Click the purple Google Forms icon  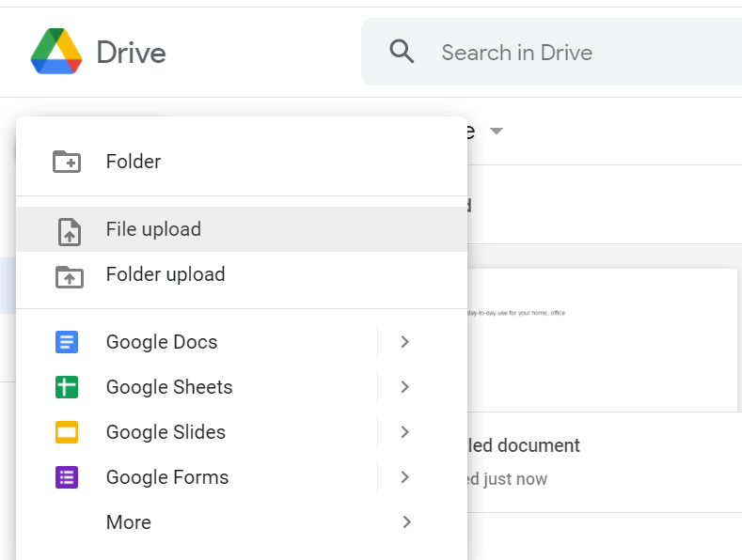(67, 477)
